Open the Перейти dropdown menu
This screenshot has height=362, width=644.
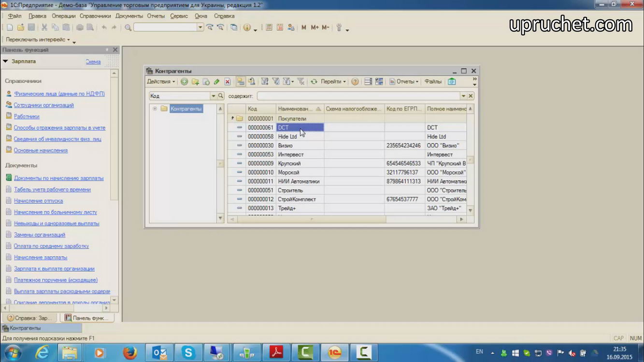pos(333,82)
